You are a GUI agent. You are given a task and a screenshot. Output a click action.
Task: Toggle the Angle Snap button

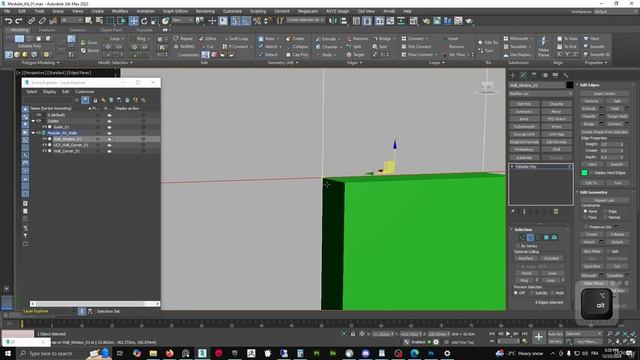pos(246,21)
